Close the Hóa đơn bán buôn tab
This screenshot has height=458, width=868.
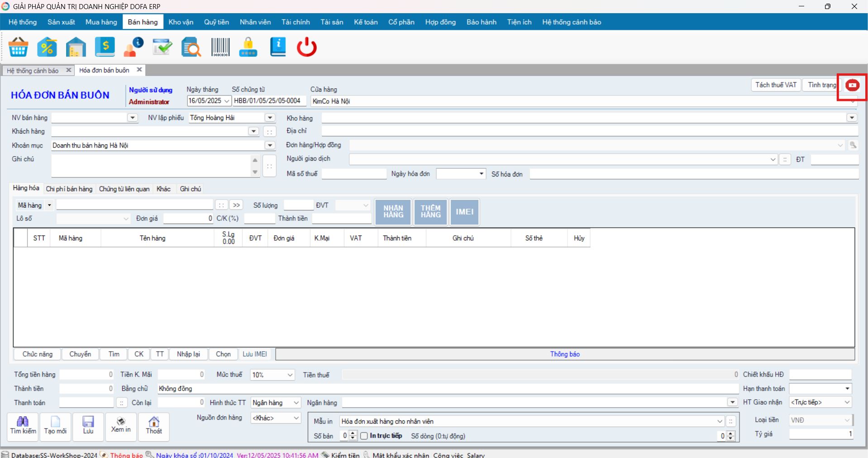tap(139, 70)
